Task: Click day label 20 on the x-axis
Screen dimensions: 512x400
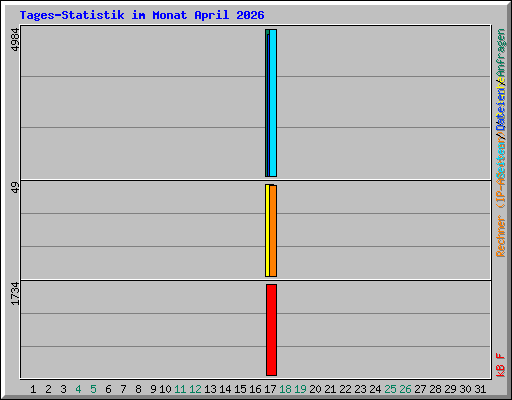Action: 315,389
